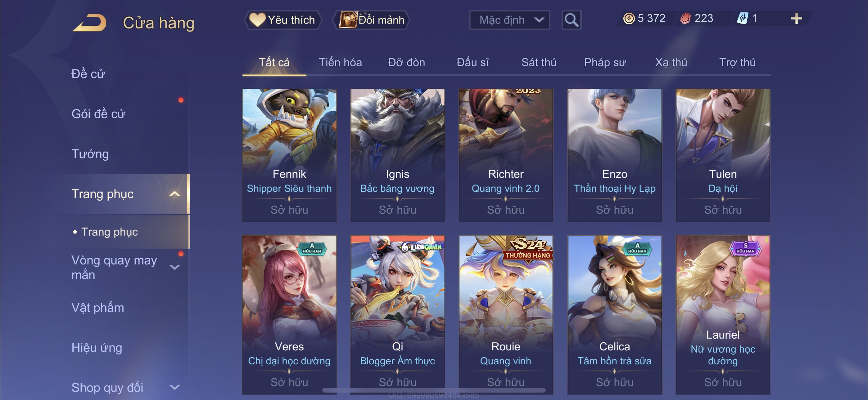
Task: Go to Tướng heroes section
Action: [x=90, y=154]
